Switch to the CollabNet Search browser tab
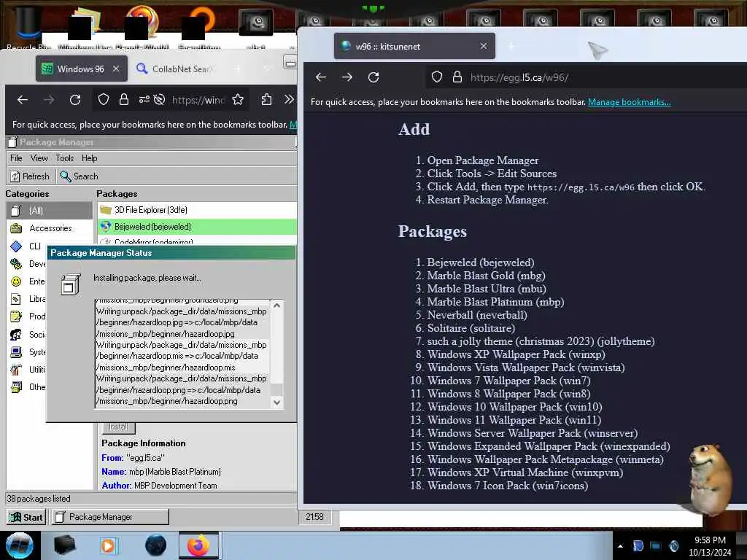The image size is (747, 560). click(x=175, y=69)
